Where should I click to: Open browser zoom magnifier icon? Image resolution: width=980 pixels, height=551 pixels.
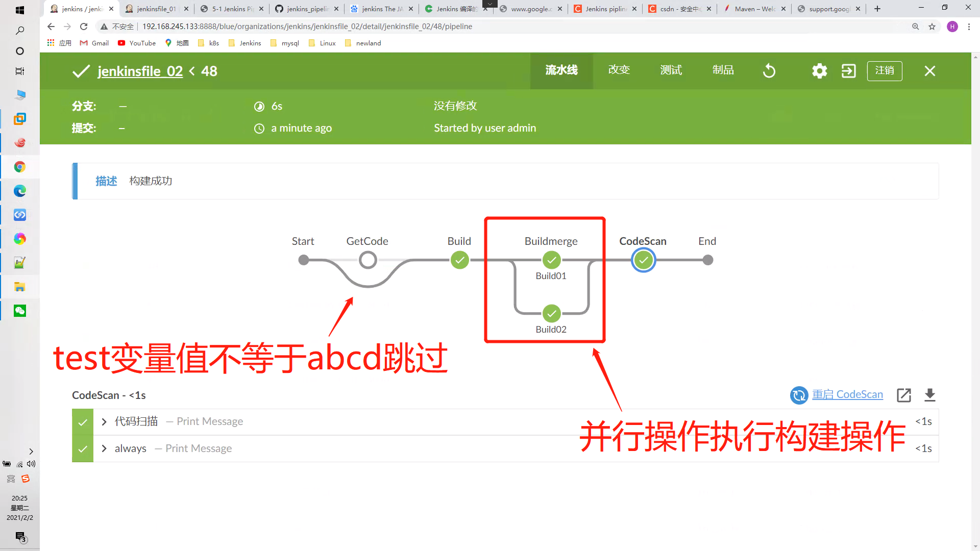click(916, 27)
